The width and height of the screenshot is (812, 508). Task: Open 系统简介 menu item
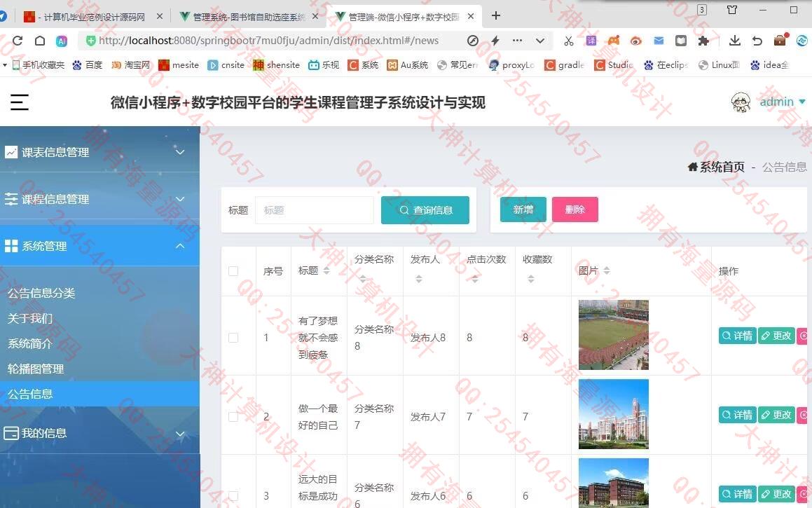(30, 344)
